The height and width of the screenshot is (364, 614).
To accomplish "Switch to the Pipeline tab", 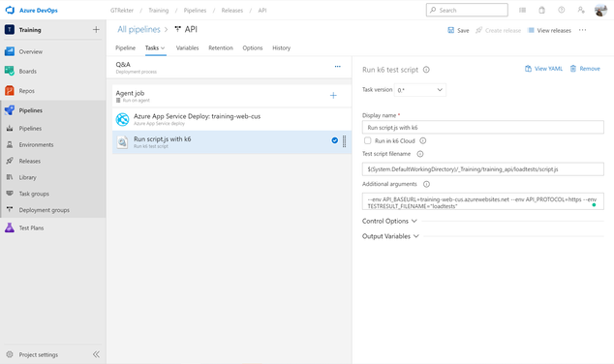I will click(x=125, y=47).
